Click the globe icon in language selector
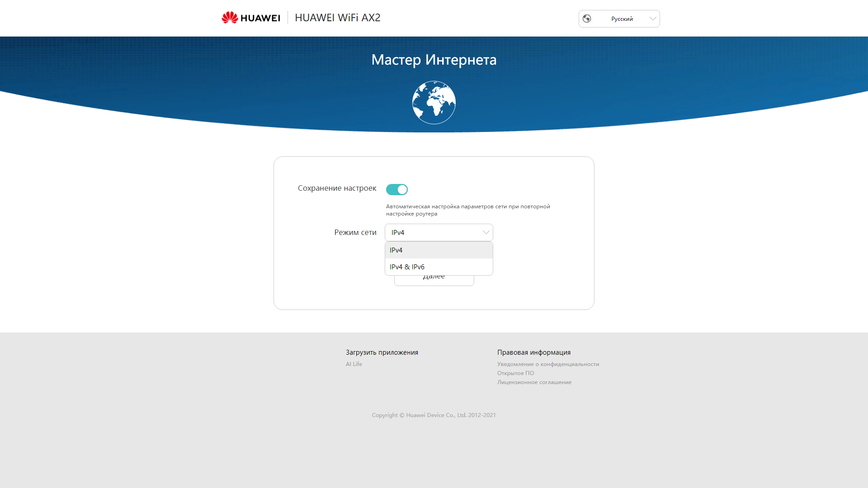This screenshot has height=488, width=868. pos(587,19)
